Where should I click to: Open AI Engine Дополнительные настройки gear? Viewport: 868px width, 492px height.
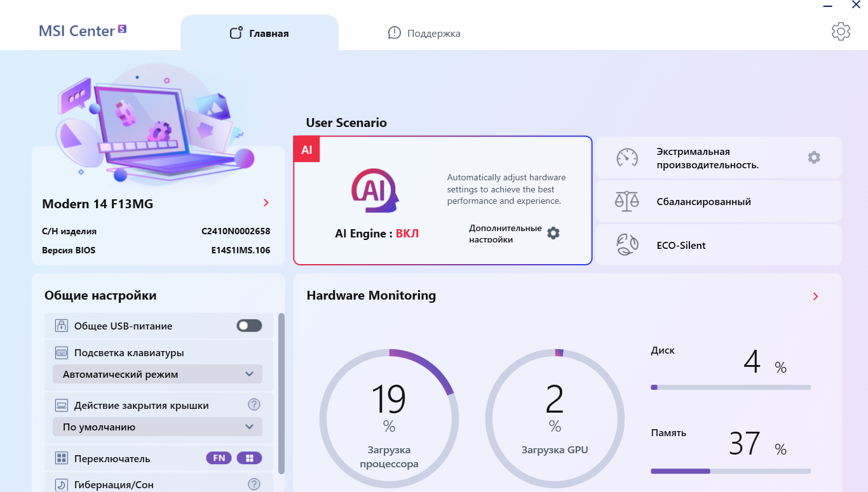[553, 233]
